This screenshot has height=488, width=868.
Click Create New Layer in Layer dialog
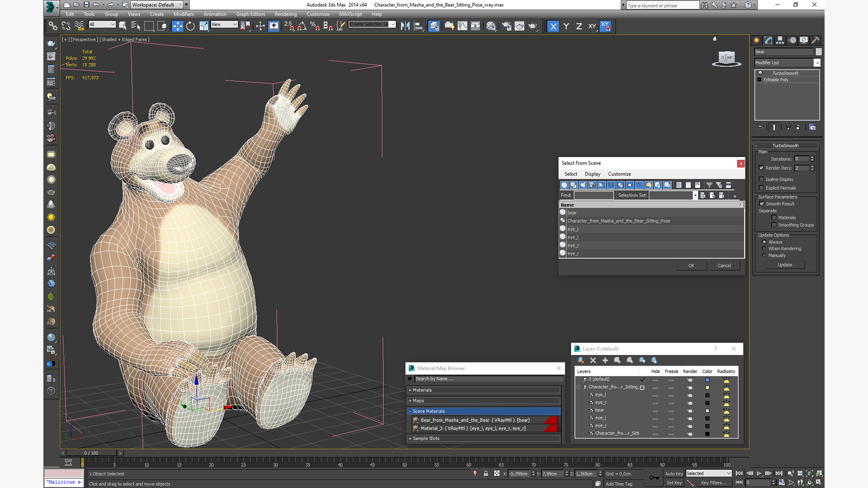coord(581,360)
